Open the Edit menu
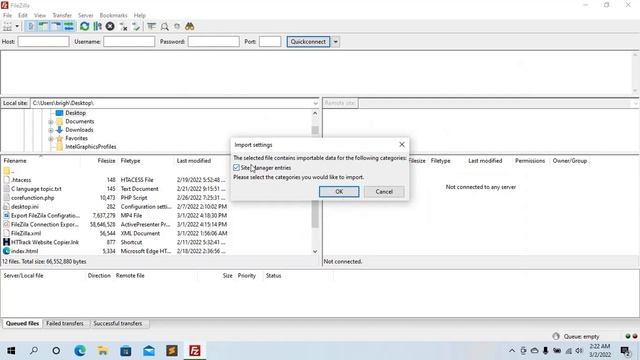Viewport: 640px width, 360px height. [x=23, y=16]
